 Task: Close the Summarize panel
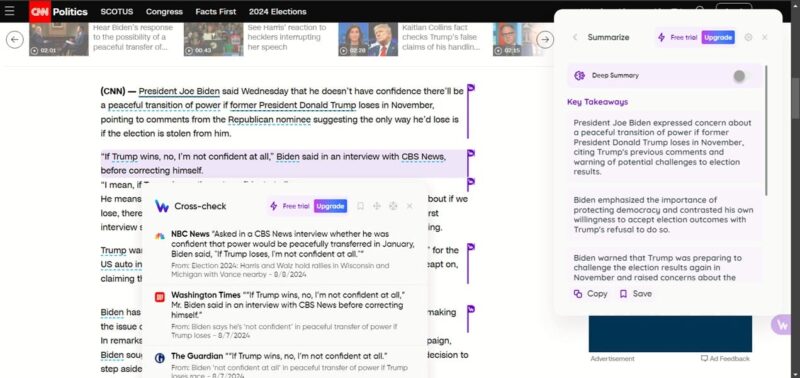point(764,37)
